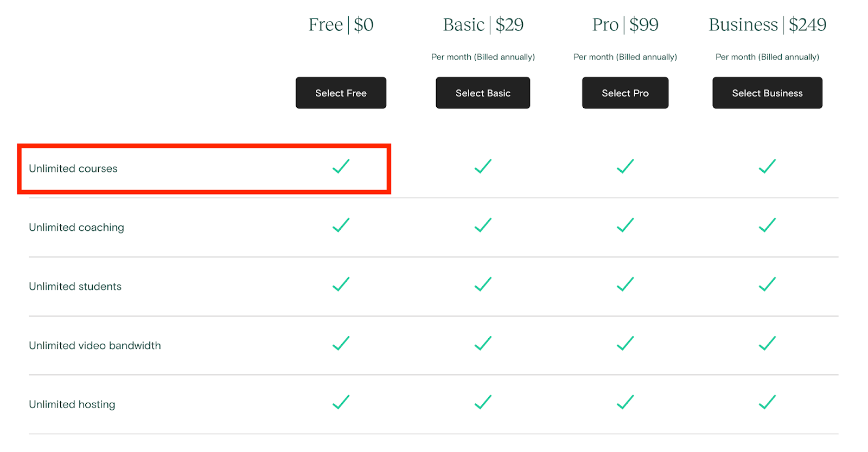Click the Unlimited courses feature label

coord(73,169)
